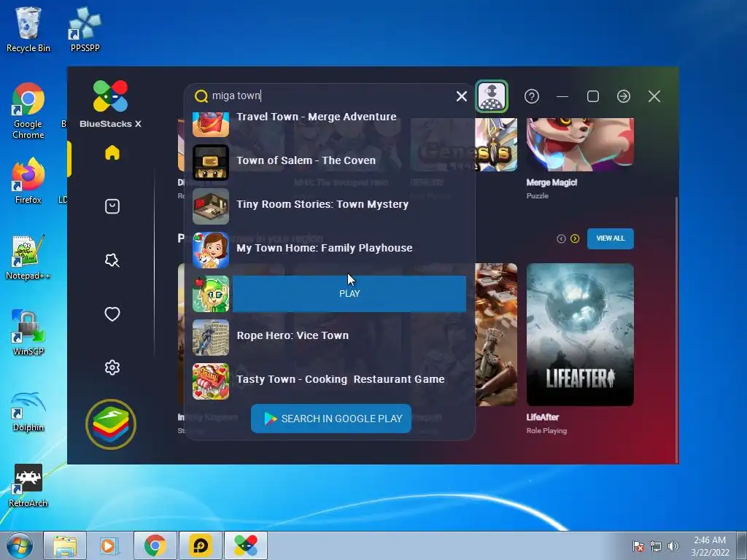Click the volume speaker tray icon

673,546
